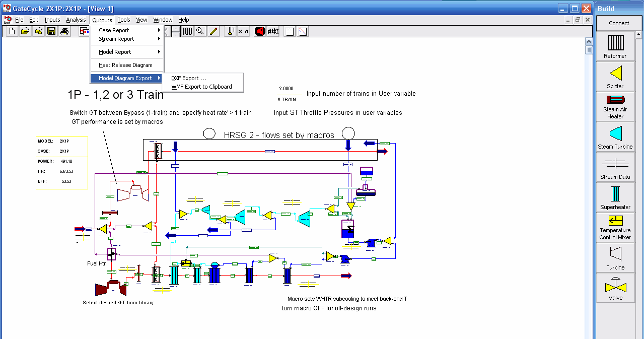This screenshot has height=339, width=644.
Task: Click the #!$% toolbar icon
Action: 273,31
